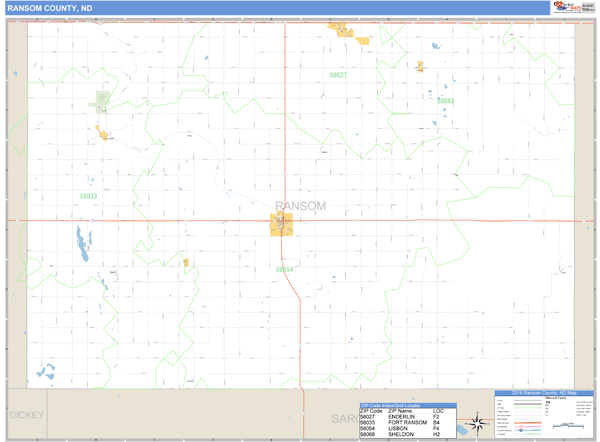Click the green park area near Fort Ransom
Viewport: 600px width, 442px height.
(x=102, y=99)
